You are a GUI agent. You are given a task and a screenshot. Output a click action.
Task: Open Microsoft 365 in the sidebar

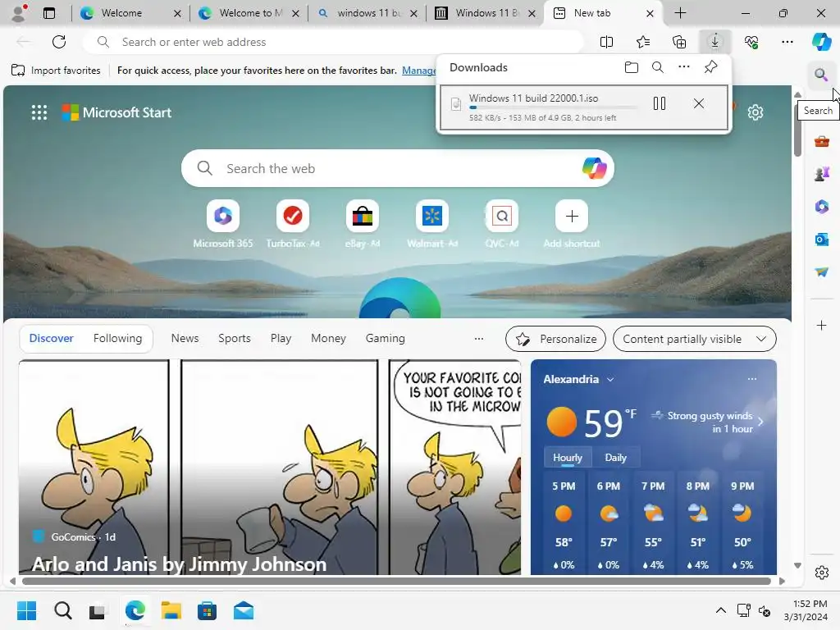pyautogui.click(x=821, y=206)
